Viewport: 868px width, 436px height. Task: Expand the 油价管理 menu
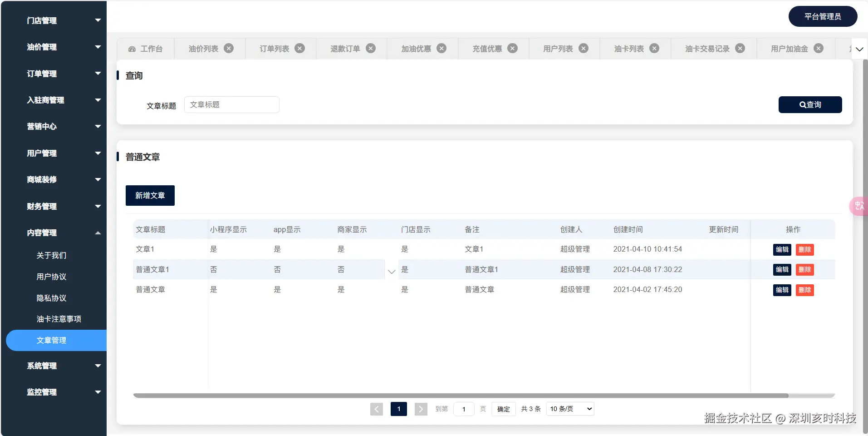[x=54, y=47]
